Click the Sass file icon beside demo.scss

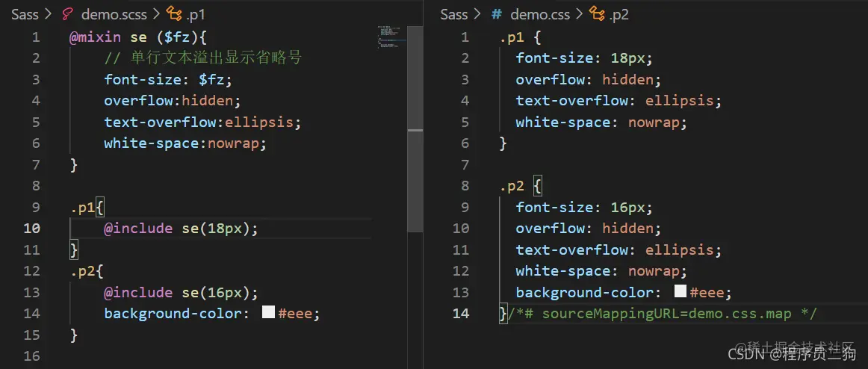click(x=67, y=14)
